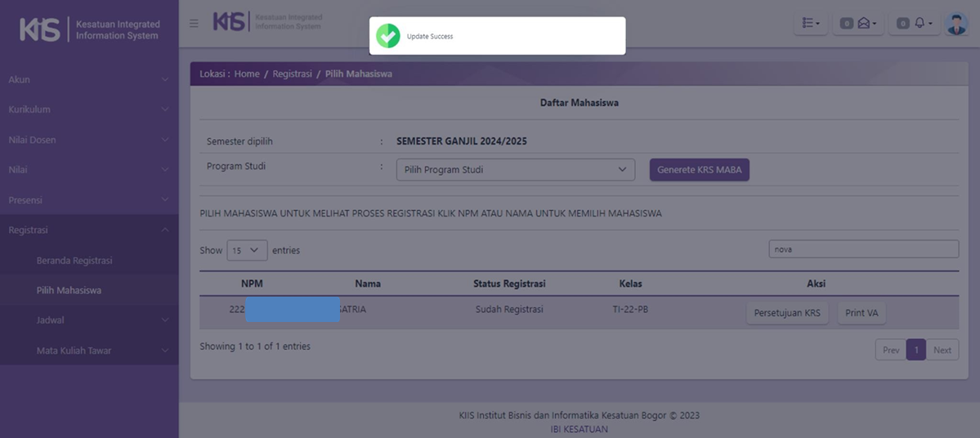Open the mail envelope messages icon
This screenshot has width=980, height=438.
pos(864,24)
